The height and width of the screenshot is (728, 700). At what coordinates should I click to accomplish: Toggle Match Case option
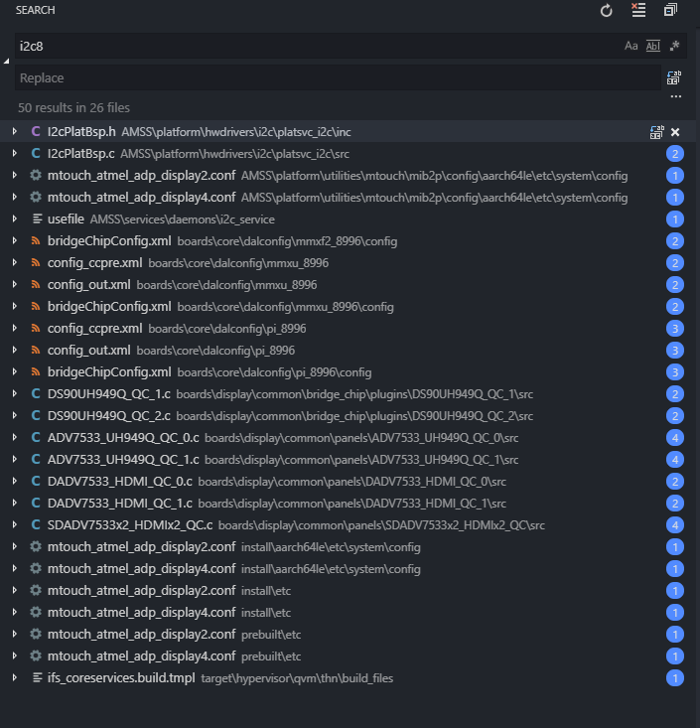(x=631, y=46)
